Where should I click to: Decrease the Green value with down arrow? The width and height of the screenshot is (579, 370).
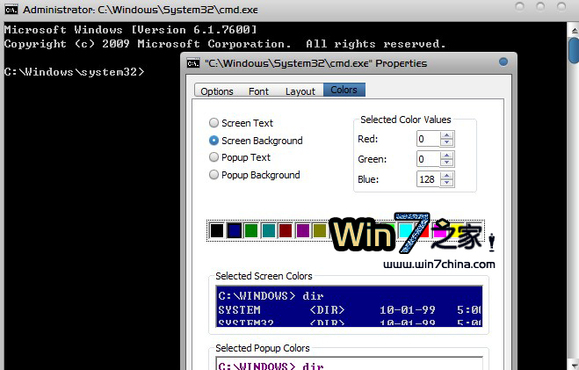(446, 162)
